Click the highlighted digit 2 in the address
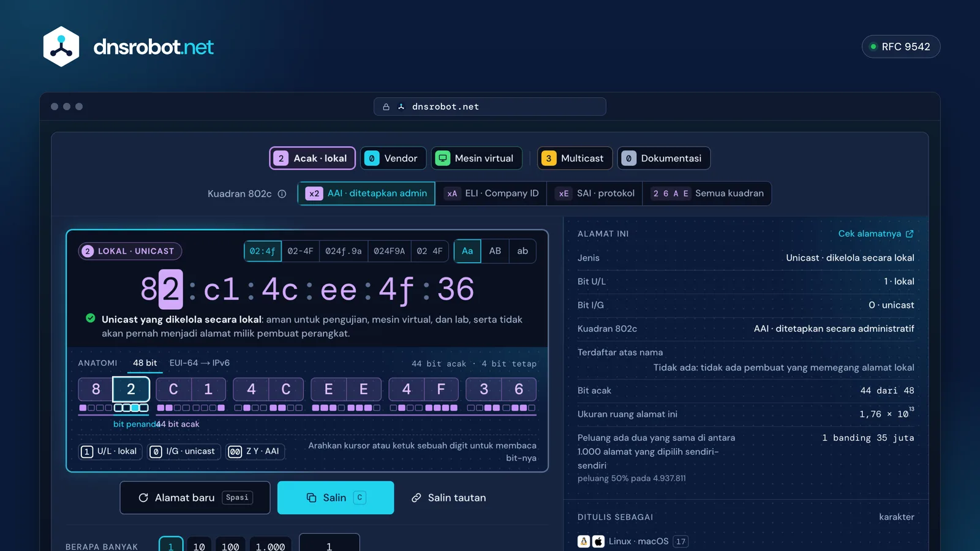Image resolution: width=980 pixels, height=551 pixels. (x=170, y=289)
